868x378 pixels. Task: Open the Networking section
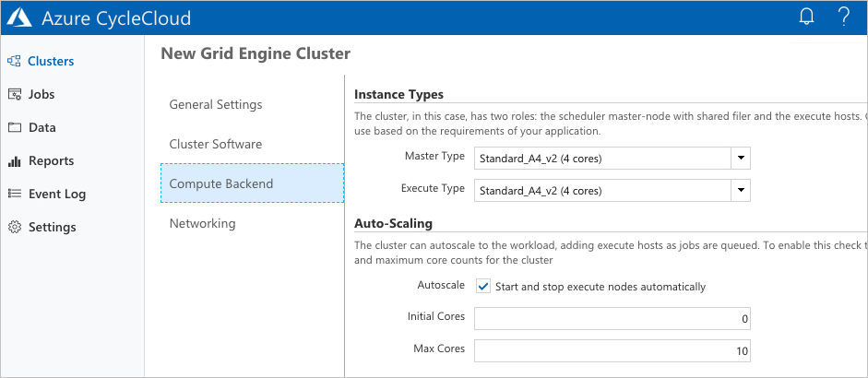pos(202,224)
